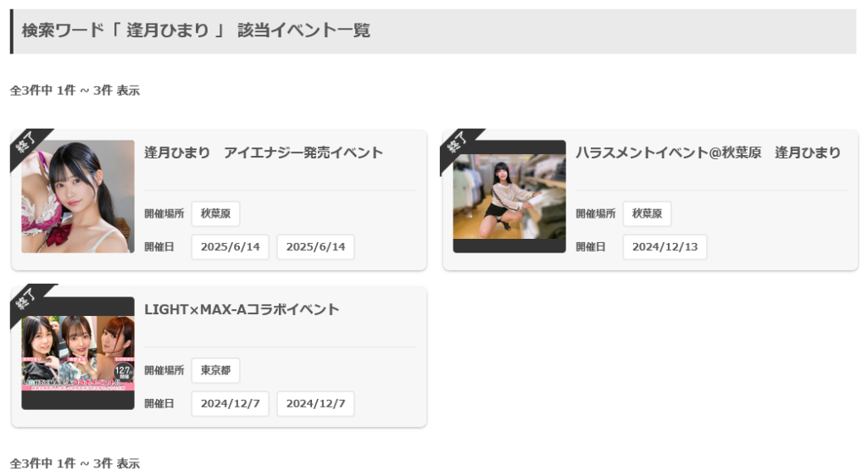
Task: Click the 2024/12/13 date tag
Action: 665,246
